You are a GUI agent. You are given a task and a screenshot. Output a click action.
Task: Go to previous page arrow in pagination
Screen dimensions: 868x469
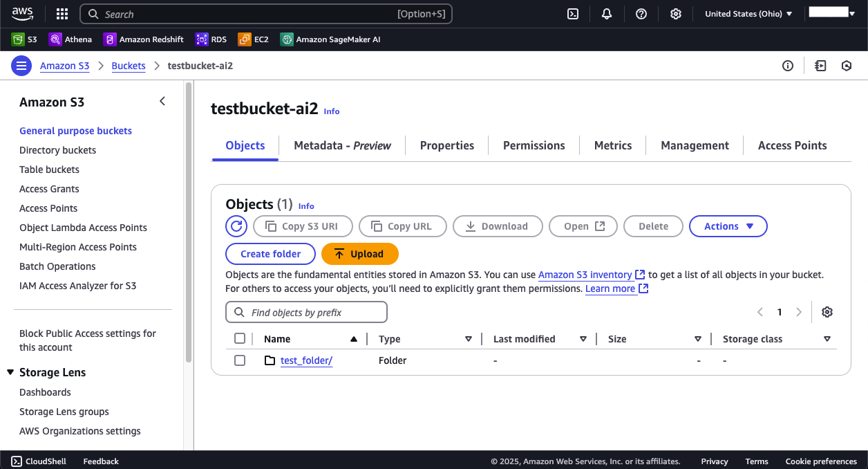(x=760, y=312)
